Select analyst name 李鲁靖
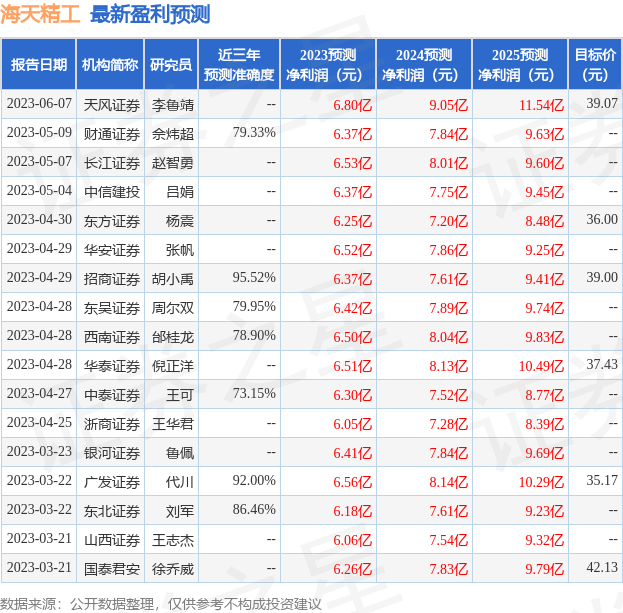The width and height of the screenshot is (623, 613). (x=172, y=105)
